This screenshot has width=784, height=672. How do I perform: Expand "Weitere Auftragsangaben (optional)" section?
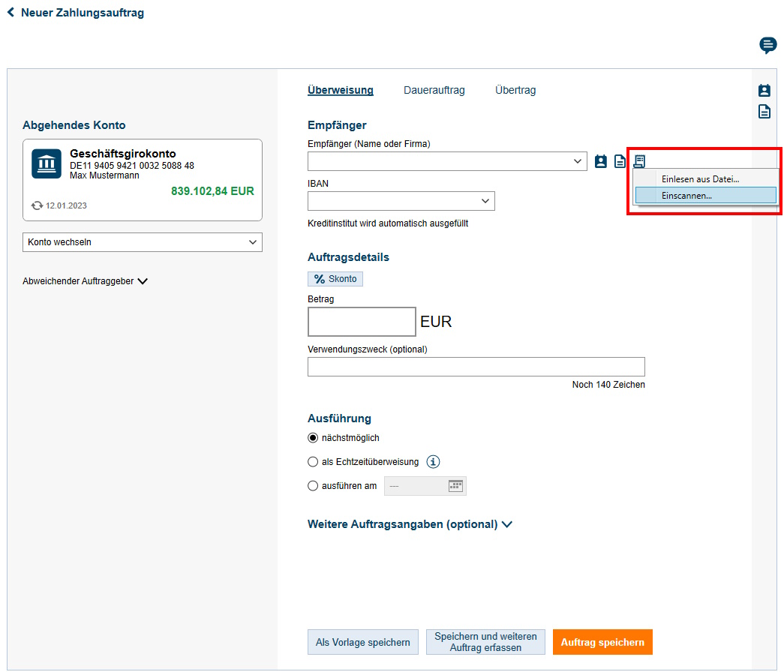(410, 524)
